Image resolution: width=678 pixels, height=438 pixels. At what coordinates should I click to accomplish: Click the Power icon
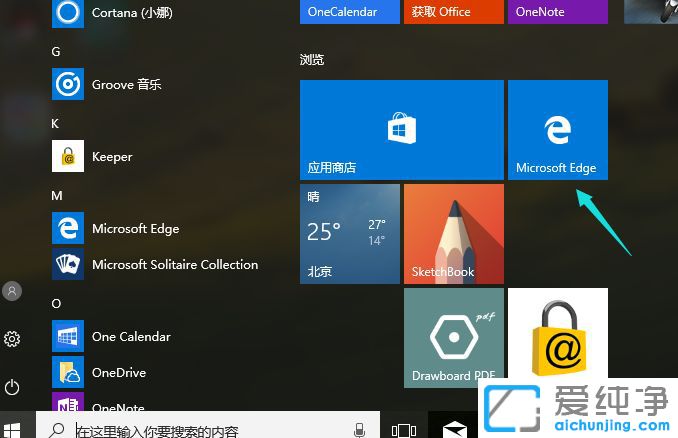click(x=12, y=387)
